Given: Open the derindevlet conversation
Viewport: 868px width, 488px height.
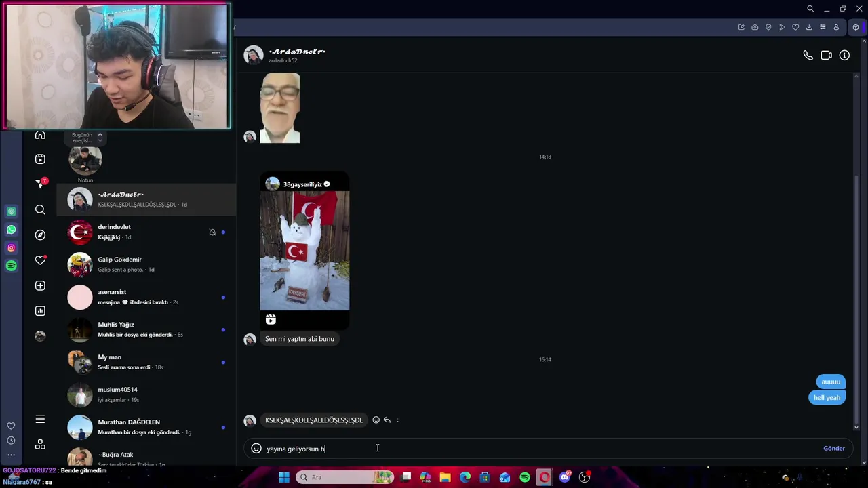Looking at the screenshot, I should point(146,232).
